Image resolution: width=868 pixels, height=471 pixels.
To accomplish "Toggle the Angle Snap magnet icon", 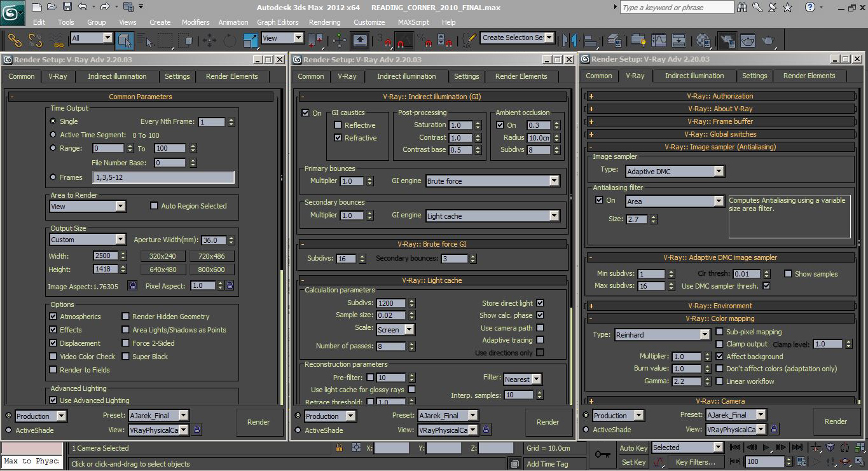I will pyautogui.click(x=404, y=40).
